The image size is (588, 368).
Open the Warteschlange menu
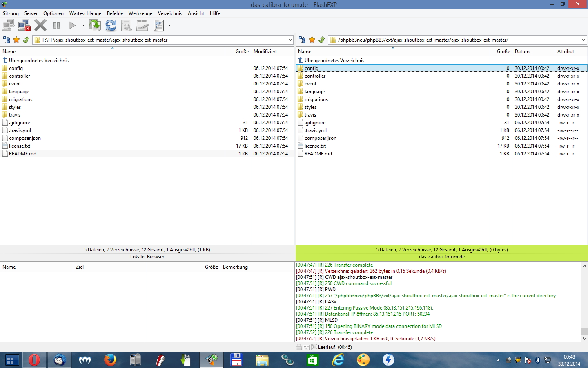pos(85,13)
